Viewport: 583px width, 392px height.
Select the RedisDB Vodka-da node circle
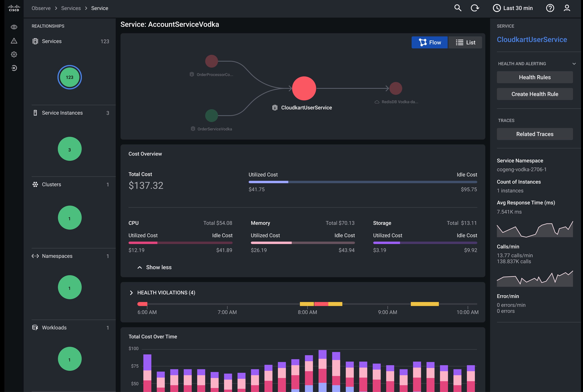[x=396, y=88]
